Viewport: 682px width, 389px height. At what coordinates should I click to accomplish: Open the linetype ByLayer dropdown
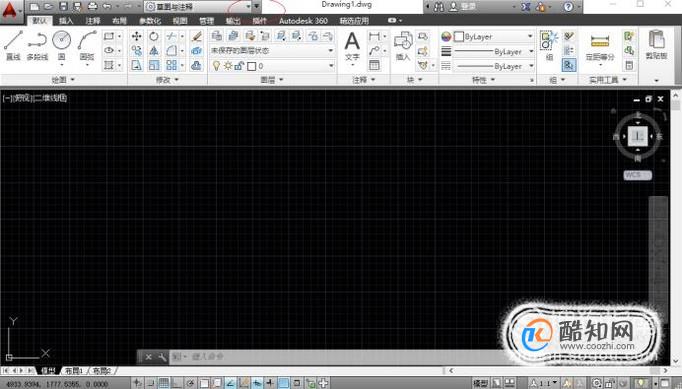point(494,66)
